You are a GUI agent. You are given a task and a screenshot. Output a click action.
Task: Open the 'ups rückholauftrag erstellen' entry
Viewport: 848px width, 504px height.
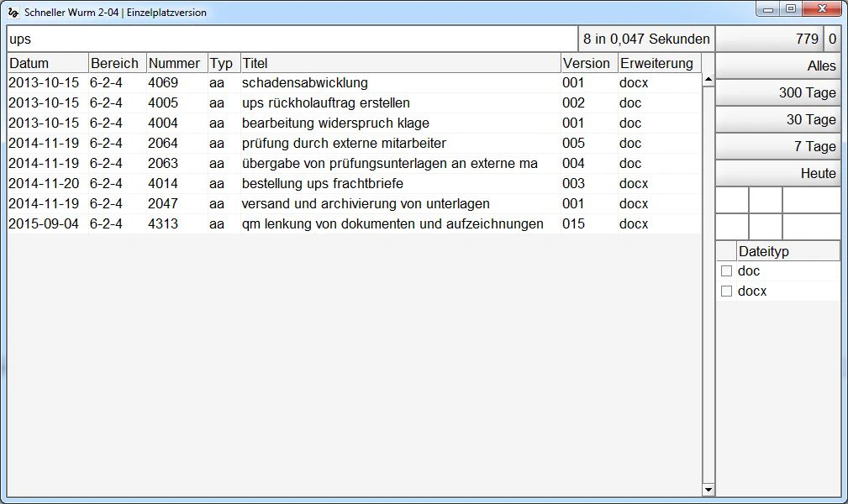click(x=325, y=103)
